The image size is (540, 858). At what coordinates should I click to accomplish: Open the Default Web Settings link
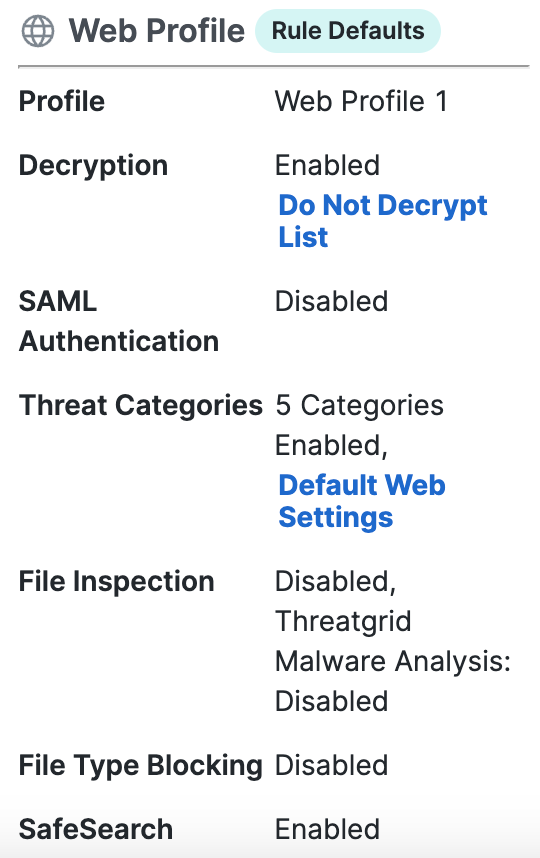tap(362, 501)
